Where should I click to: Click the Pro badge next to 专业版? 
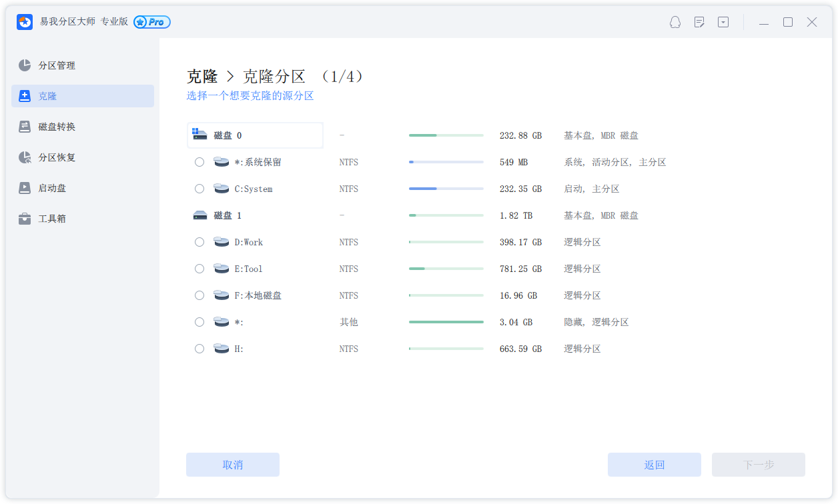click(152, 22)
